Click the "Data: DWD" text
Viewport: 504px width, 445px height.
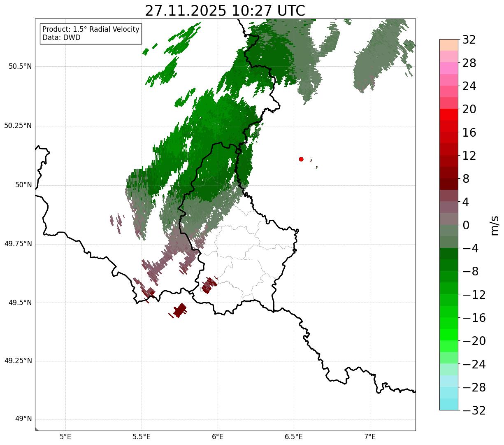[62, 37]
